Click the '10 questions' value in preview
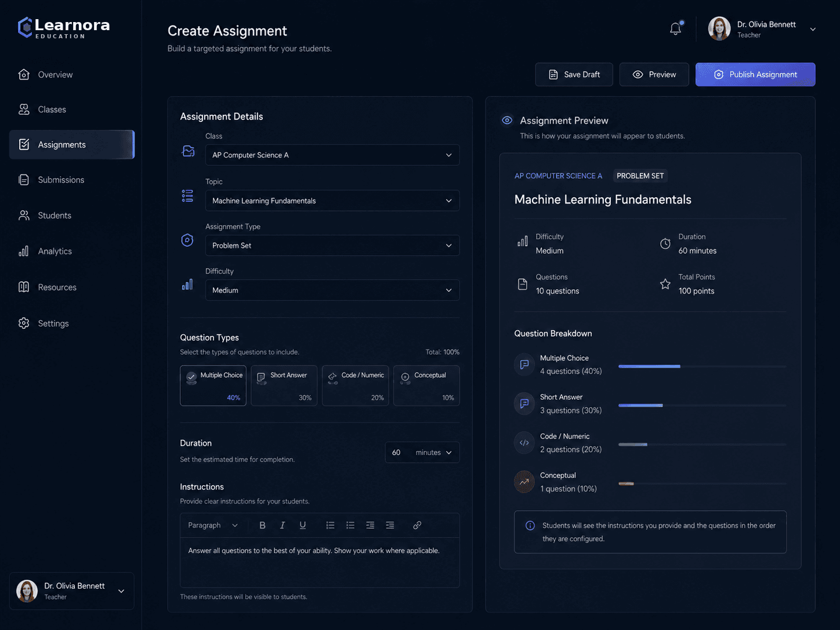Screen dimensions: 840x630 click(x=557, y=291)
